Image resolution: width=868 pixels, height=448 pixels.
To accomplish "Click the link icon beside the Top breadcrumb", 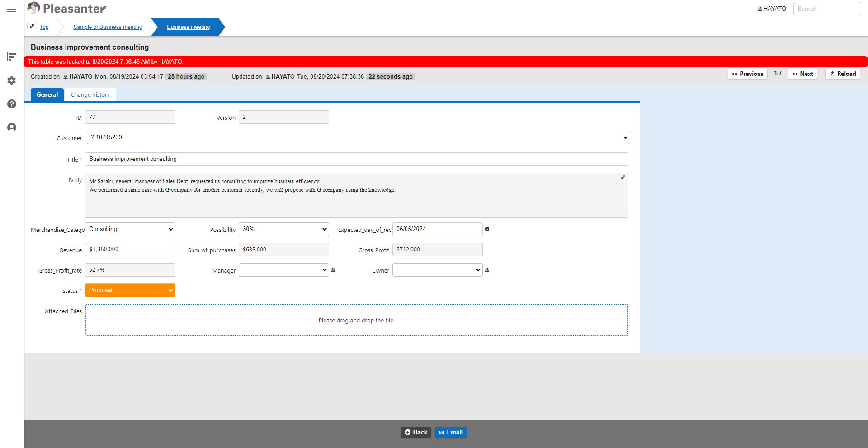I will (32, 26).
